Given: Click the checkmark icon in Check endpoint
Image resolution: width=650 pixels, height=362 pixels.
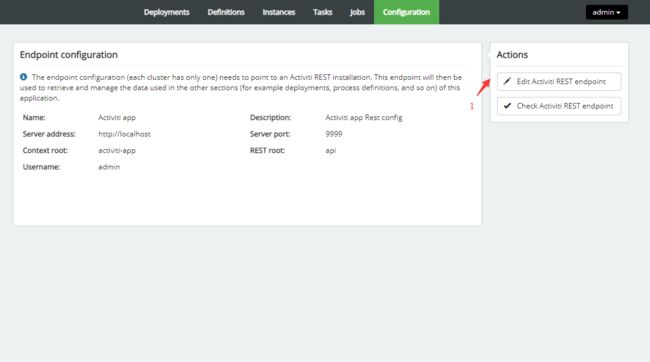Looking at the screenshot, I should point(507,106).
